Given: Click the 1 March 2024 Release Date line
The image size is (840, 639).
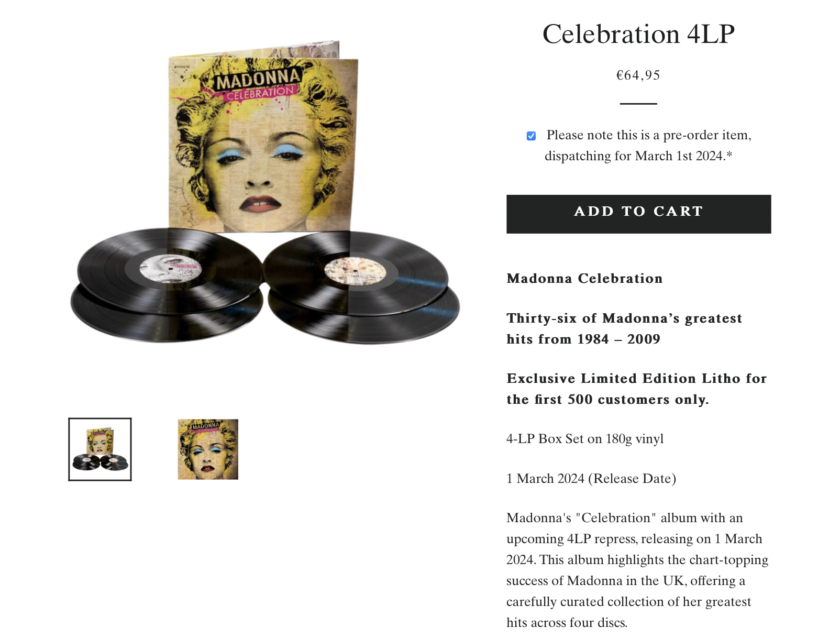Looking at the screenshot, I should pos(591,478).
